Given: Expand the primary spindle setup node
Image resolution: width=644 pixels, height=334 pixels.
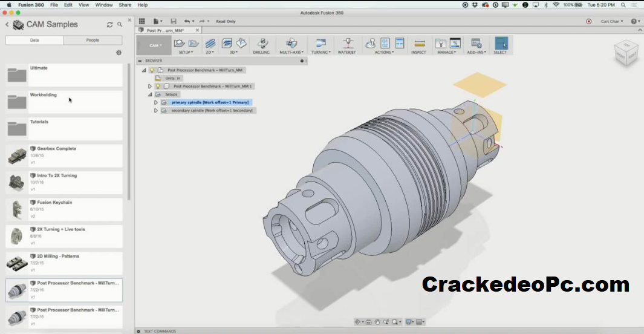Looking at the screenshot, I should pos(155,103).
